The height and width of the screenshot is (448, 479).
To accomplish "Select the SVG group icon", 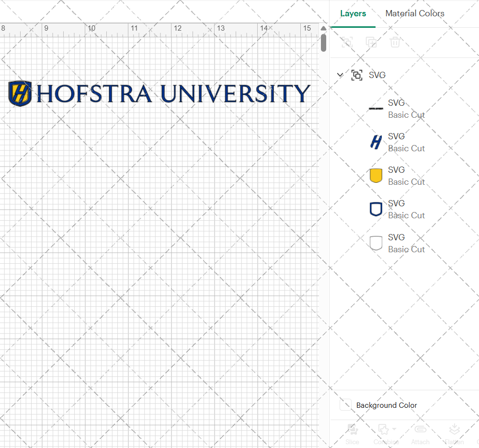I will (x=357, y=75).
